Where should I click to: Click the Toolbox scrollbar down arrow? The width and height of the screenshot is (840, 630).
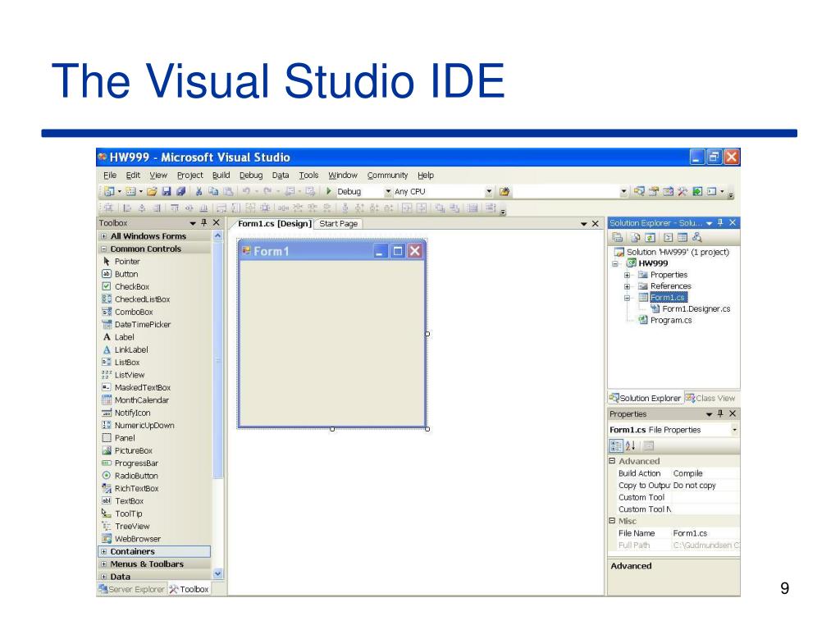click(x=217, y=573)
